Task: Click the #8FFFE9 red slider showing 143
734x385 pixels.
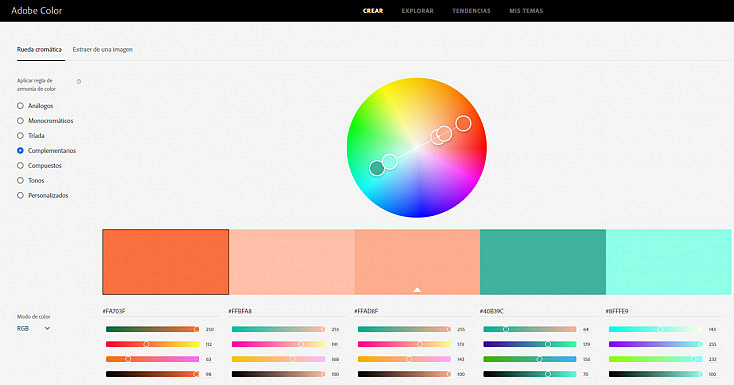Action: pyautogui.click(x=656, y=329)
